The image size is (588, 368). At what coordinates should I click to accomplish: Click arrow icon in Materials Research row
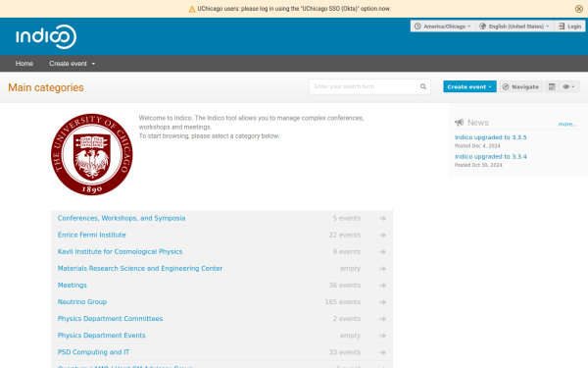[382, 269]
